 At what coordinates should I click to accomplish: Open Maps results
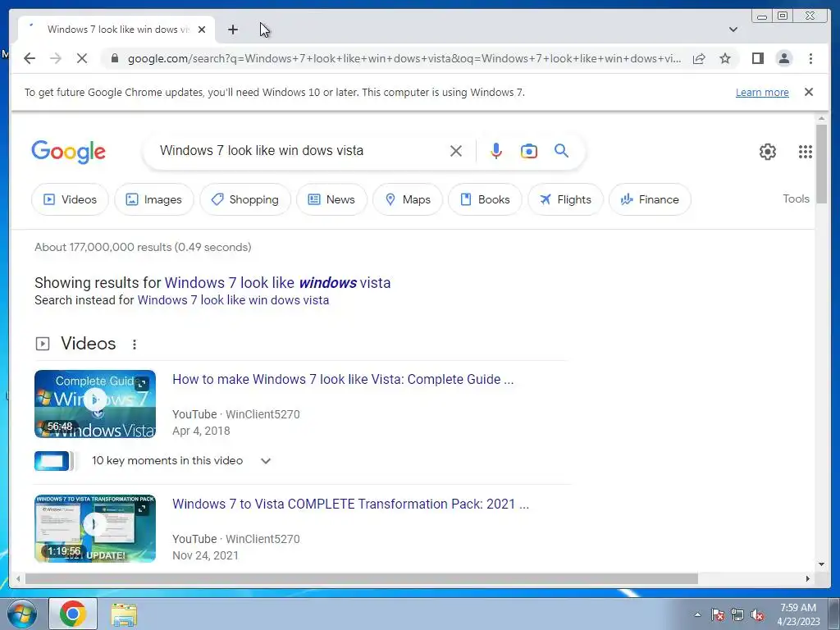tap(408, 199)
